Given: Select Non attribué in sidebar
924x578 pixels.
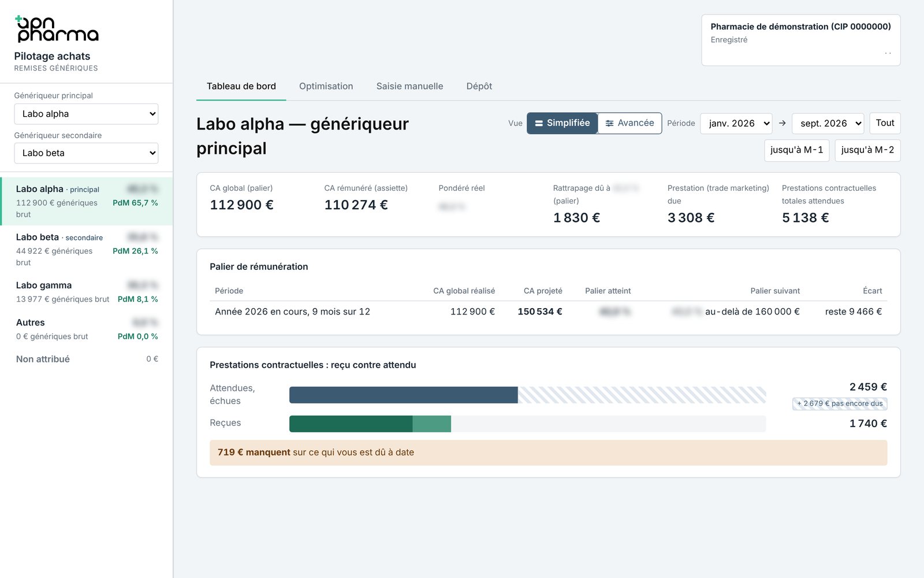Looking at the screenshot, I should point(87,359).
